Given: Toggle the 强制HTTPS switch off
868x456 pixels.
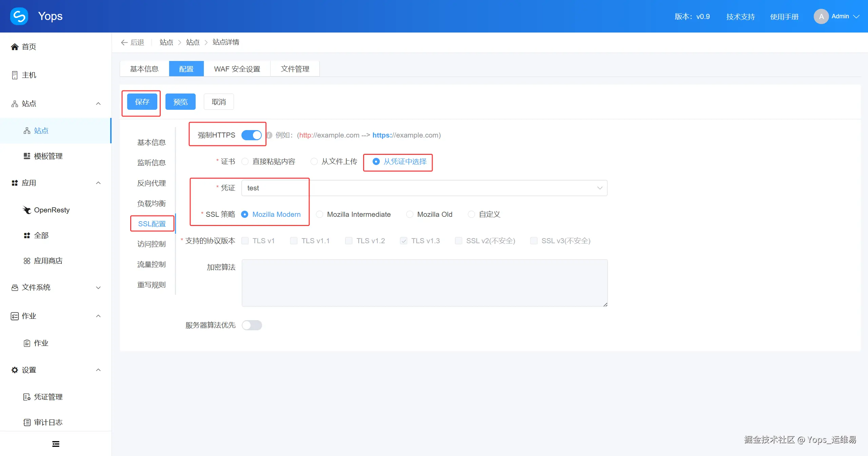Looking at the screenshot, I should [x=251, y=135].
